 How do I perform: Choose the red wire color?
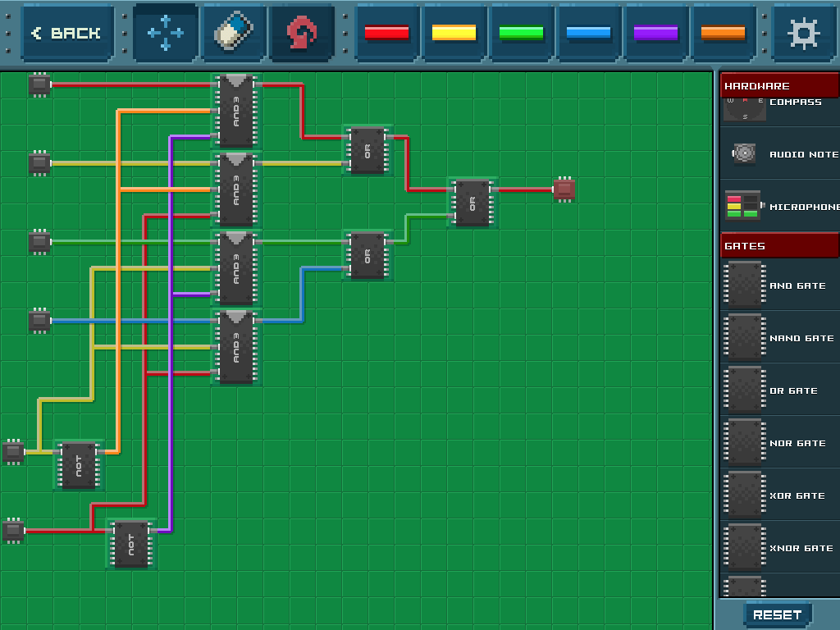tap(386, 34)
